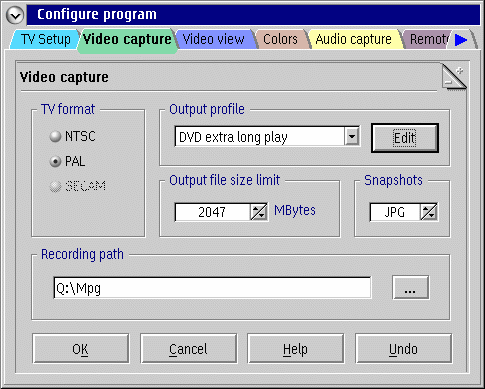Click the DVD extra long play combo box
Image resolution: width=485 pixels, height=389 pixels.
pyautogui.click(x=267, y=136)
